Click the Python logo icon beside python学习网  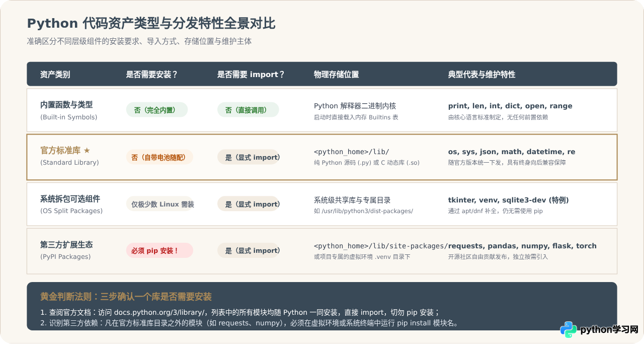[x=569, y=330]
